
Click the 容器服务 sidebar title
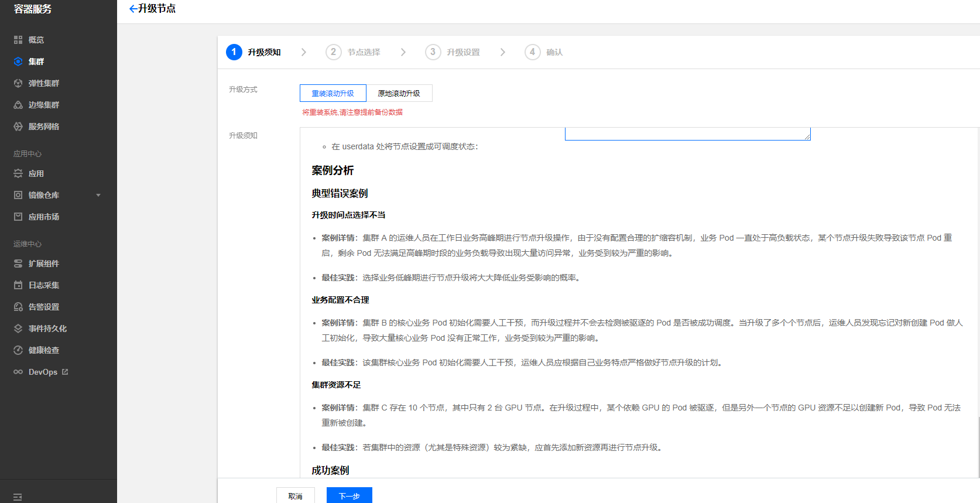tap(33, 9)
